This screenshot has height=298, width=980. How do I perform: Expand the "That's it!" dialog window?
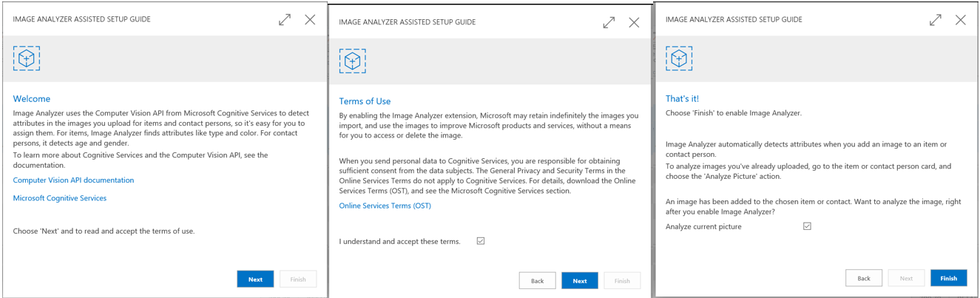click(x=936, y=20)
